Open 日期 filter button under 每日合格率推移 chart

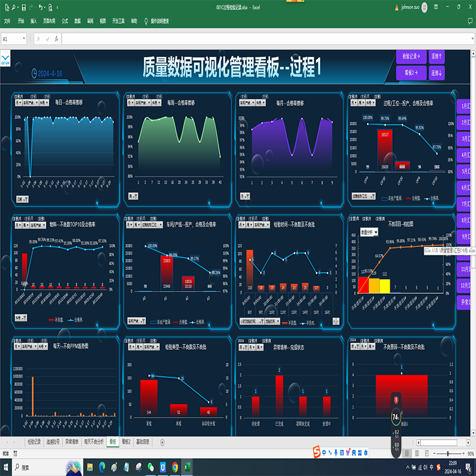click(22, 199)
